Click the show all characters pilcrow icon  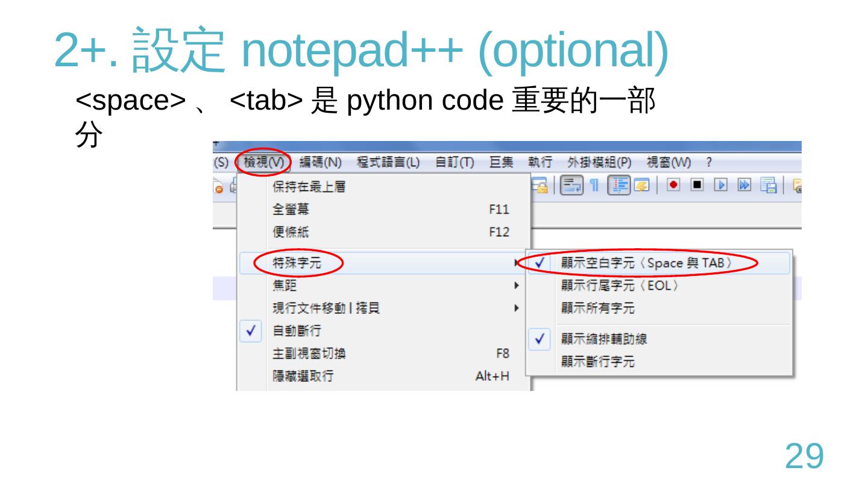tap(594, 186)
